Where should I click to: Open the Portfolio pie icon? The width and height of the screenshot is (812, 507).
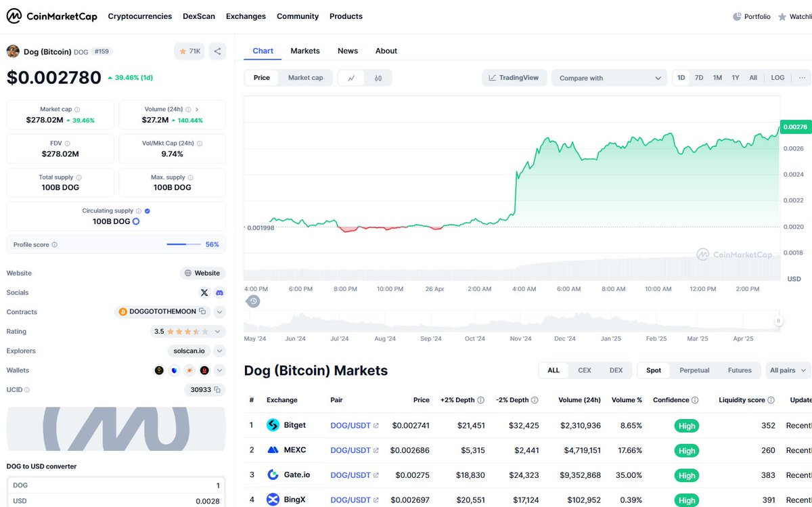click(737, 17)
